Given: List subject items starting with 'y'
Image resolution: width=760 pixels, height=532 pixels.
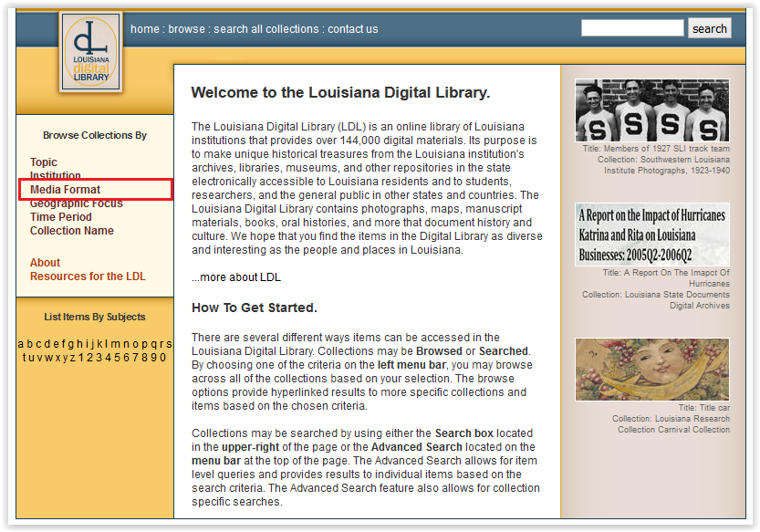Looking at the screenshot, I should [x=65, y=358].
